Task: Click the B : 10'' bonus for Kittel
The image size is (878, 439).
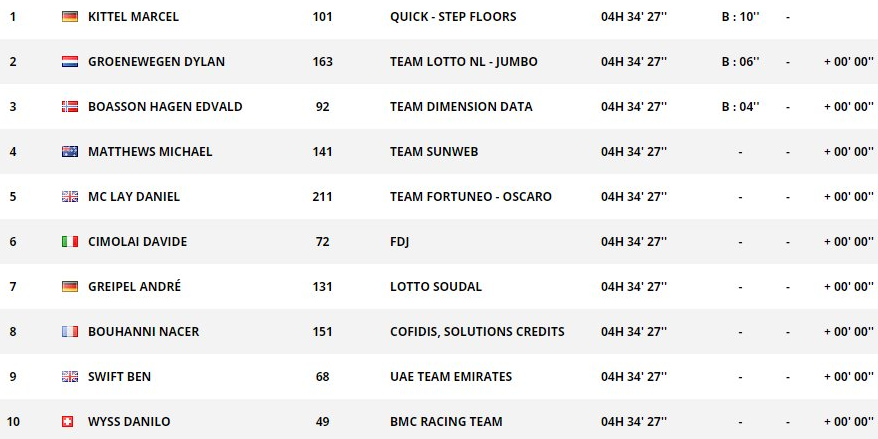Action: (x=740, y=17)
